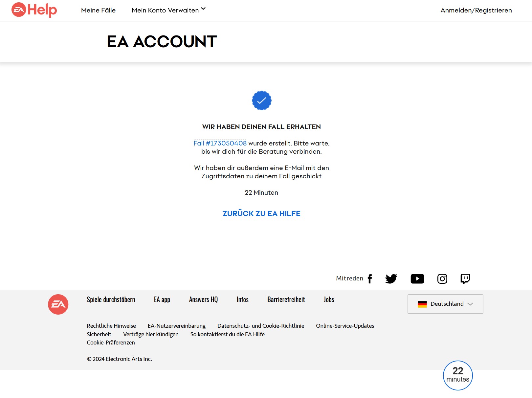
Task: Expand the Mein Konto Verwalten menu
Action: click(x=168, y=10)
